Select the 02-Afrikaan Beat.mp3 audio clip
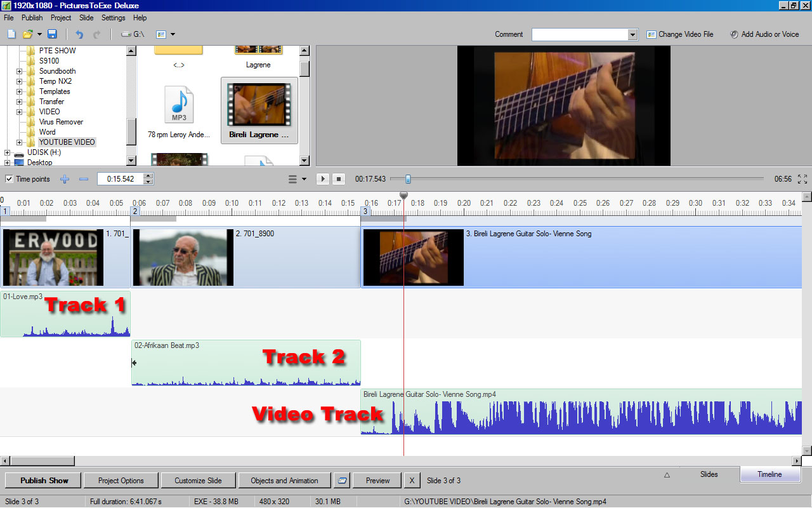The height and width of the screenshot is (508, 812). point(246,365)
